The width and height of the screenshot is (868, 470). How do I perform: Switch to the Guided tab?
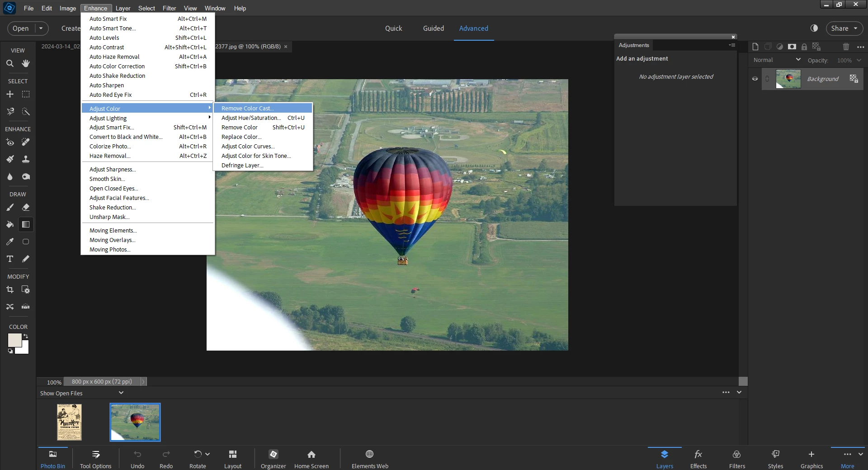[433, 28]
